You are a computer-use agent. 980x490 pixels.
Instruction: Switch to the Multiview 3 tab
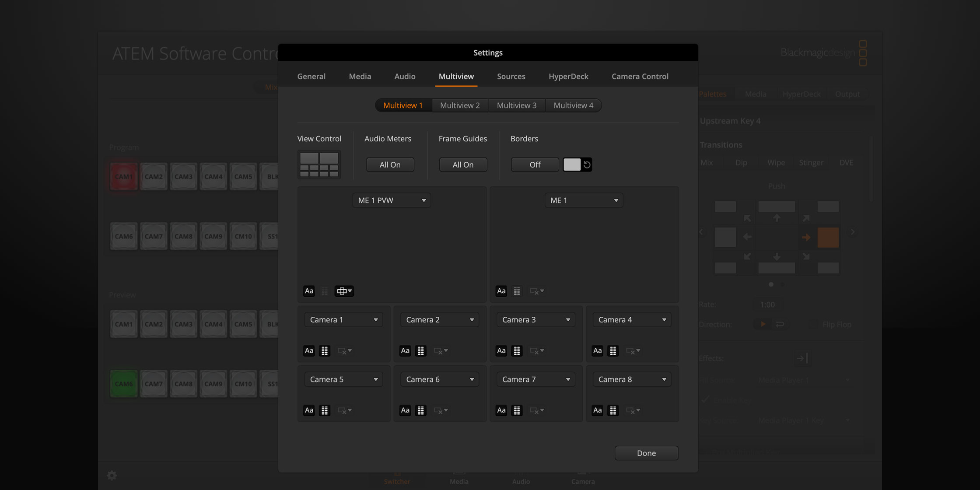(517, 105)
